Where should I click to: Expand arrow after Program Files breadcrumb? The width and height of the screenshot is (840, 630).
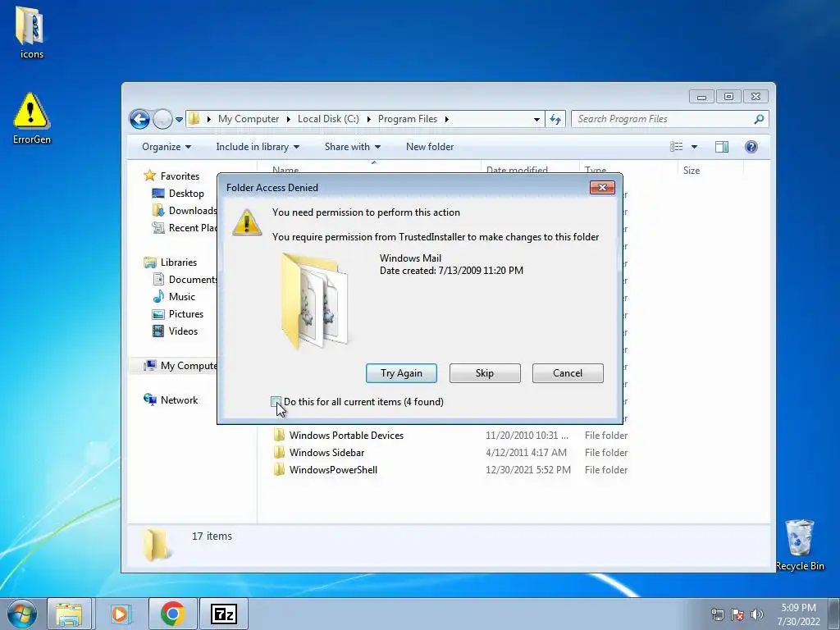(x=447, y=119)
